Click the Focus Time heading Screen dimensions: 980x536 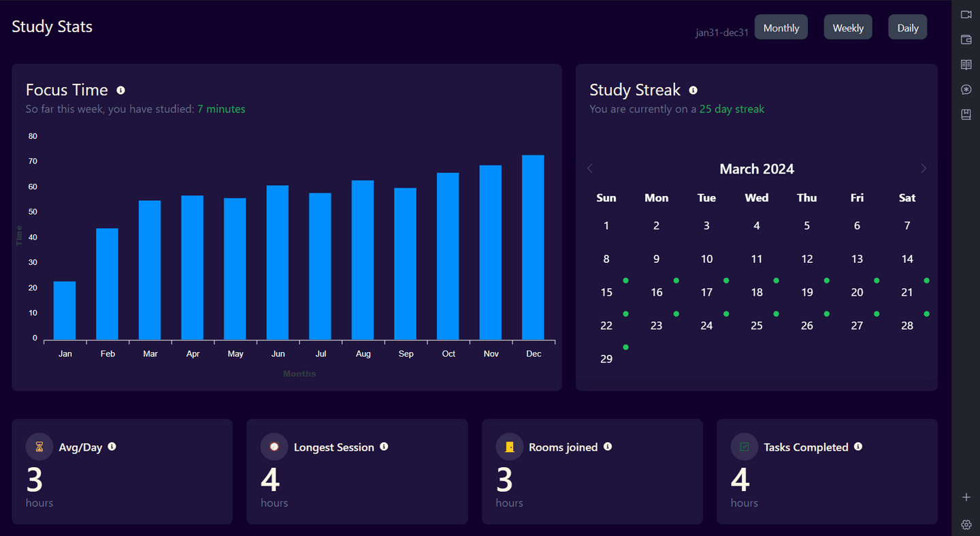(x=67, y=90)
